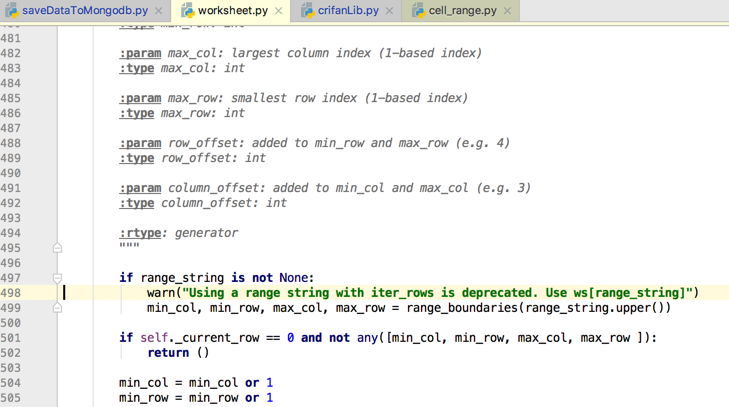729x407 pixels.
Task: Switch to the saveDataToMongodb.py tab
Action: tap(85, 10)
